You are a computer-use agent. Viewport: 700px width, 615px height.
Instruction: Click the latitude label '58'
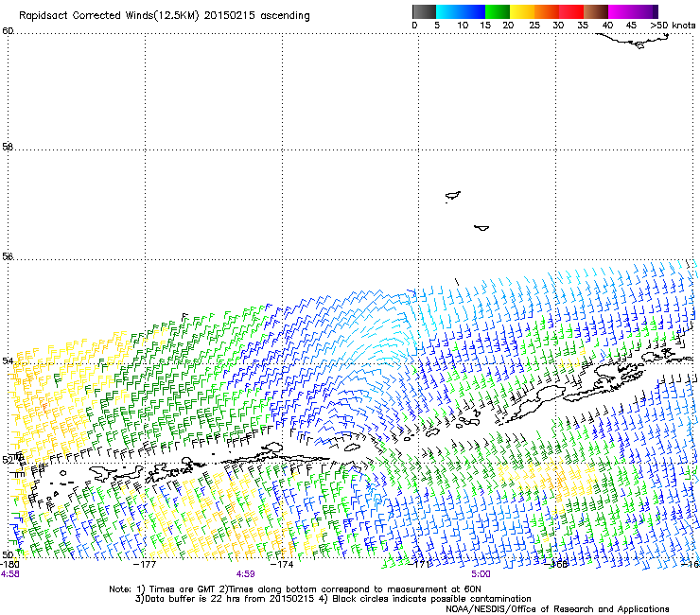[8, 147]
